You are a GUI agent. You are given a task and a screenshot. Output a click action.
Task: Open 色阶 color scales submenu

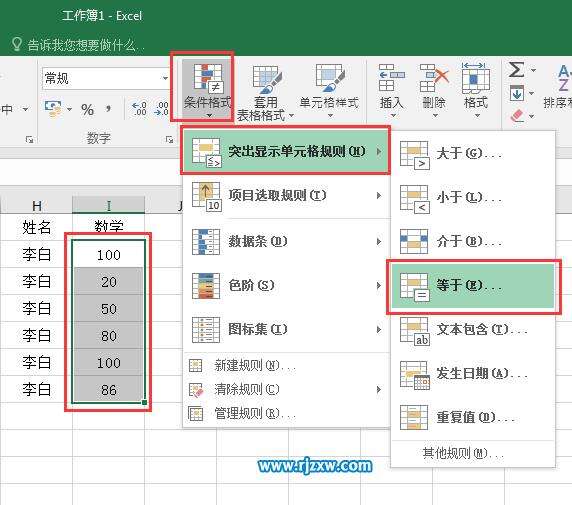tap(286, 285)
